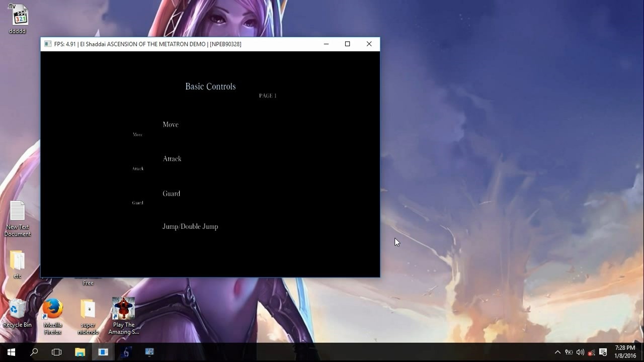
Task: Click the network Wi-Fi status icon
Action: [x=592, y=352]
